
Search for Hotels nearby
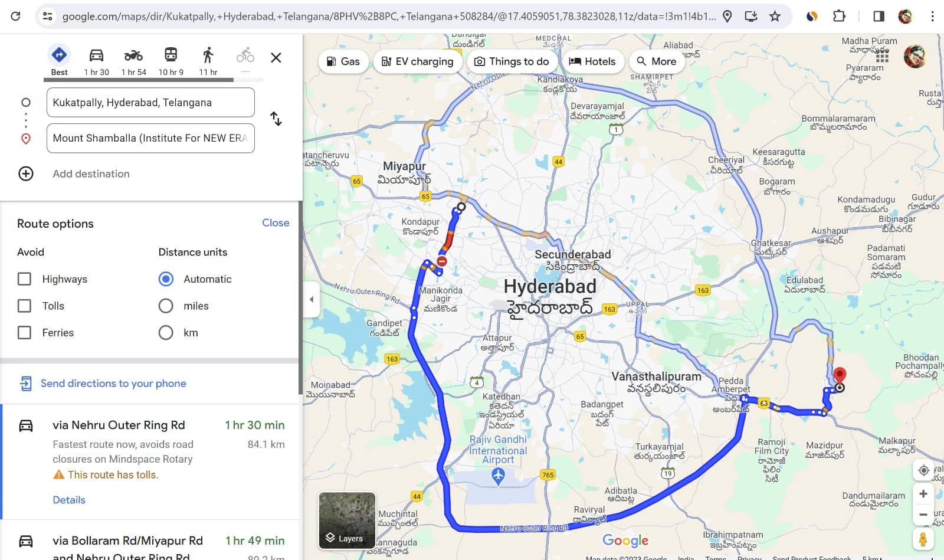click(x=592, y=61)
